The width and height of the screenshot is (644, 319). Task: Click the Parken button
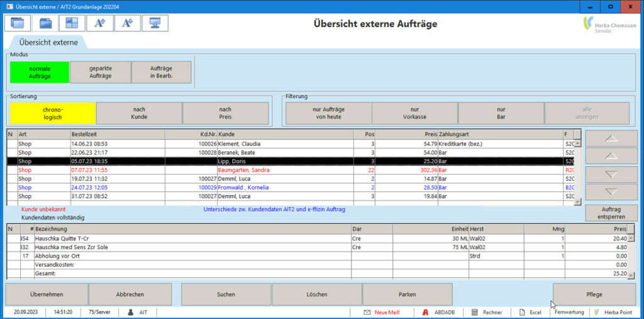tap(408, 294)
